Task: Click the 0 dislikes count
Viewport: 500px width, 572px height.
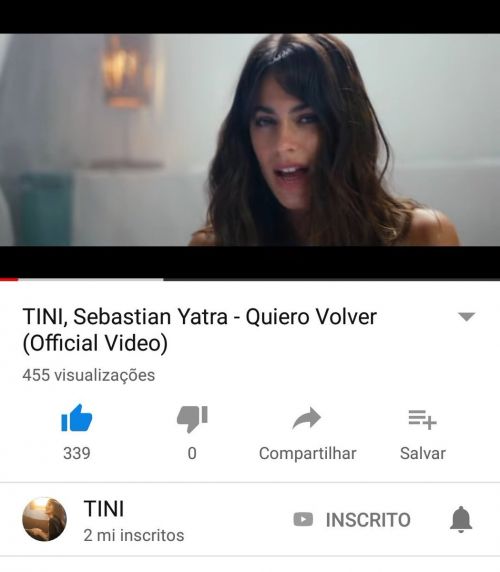Action: tap(192, 453)
